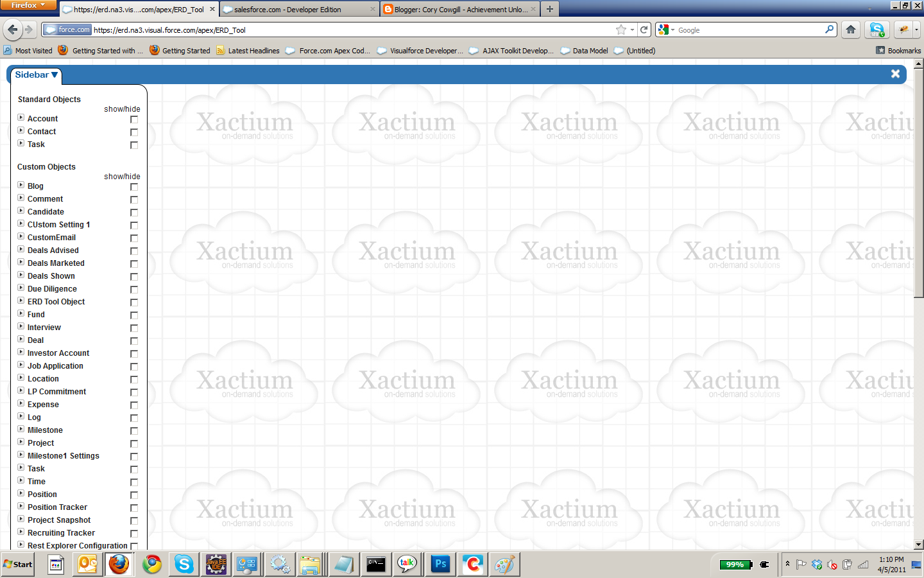Open the gears settings taskbar icon
Image resolution: width=924 pixels, height=578 pixels.
tap(279, 565)
